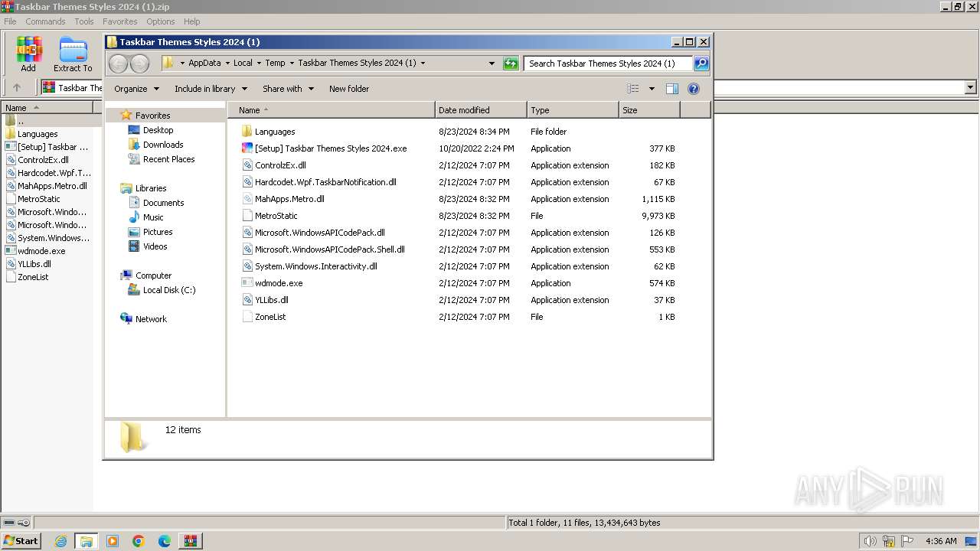980x551 pixels.
Task: Open the Share with dropdown
Action: tap(288, 89)
